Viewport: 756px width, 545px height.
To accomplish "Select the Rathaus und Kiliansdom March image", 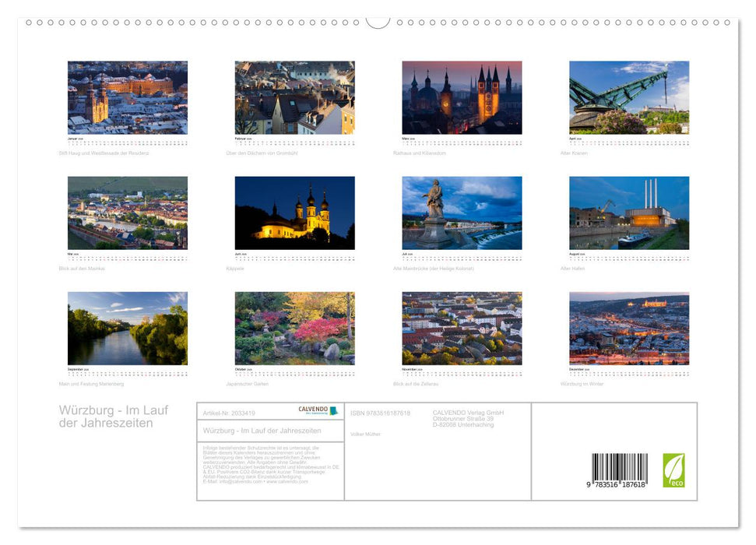I will (461, 96).
